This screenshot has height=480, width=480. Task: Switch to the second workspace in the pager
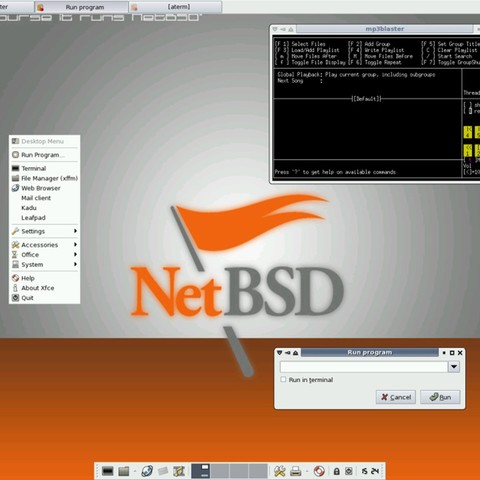pos(220,471)
